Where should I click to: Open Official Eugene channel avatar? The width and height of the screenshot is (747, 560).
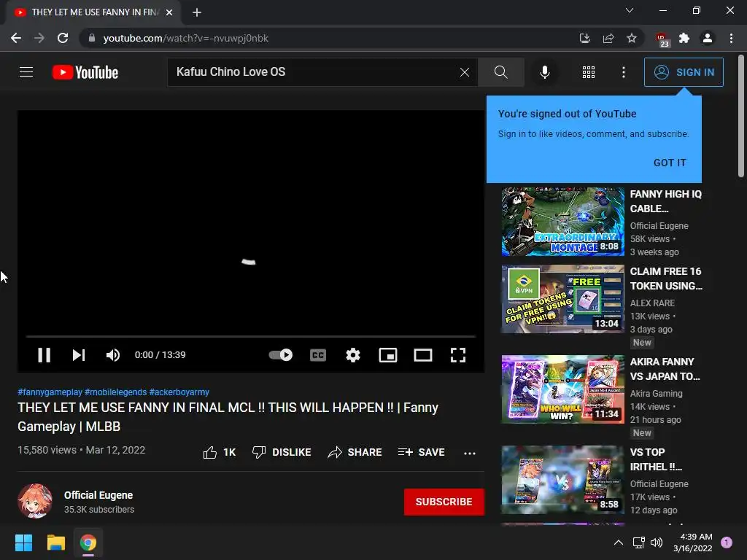35,502
